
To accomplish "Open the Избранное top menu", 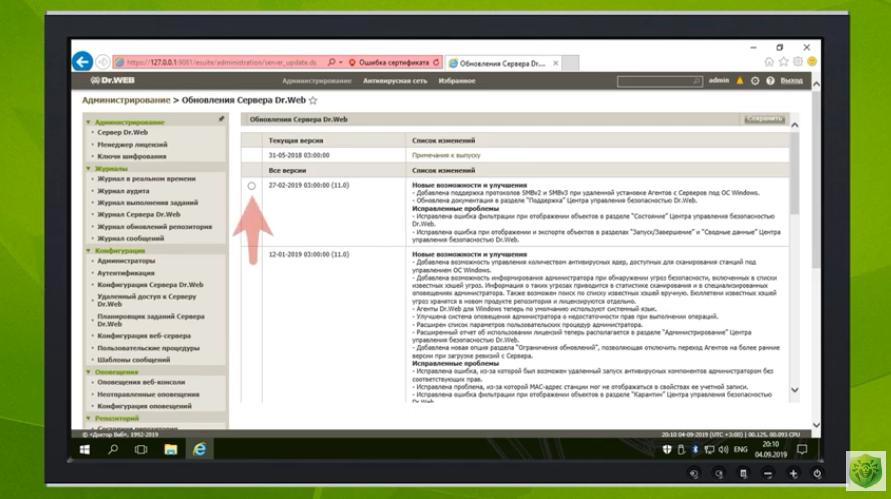I will [x=457, y=81].
